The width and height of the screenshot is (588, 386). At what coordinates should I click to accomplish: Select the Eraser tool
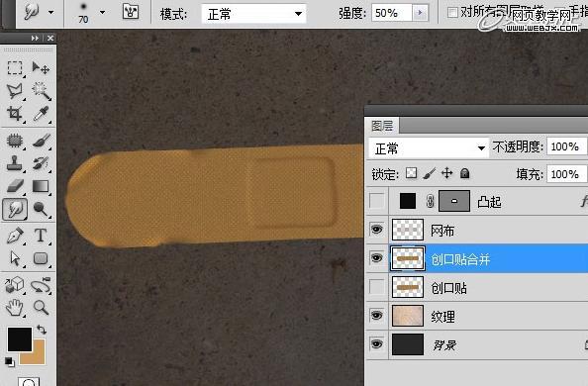pyautogui.click(x=15, y=186)
